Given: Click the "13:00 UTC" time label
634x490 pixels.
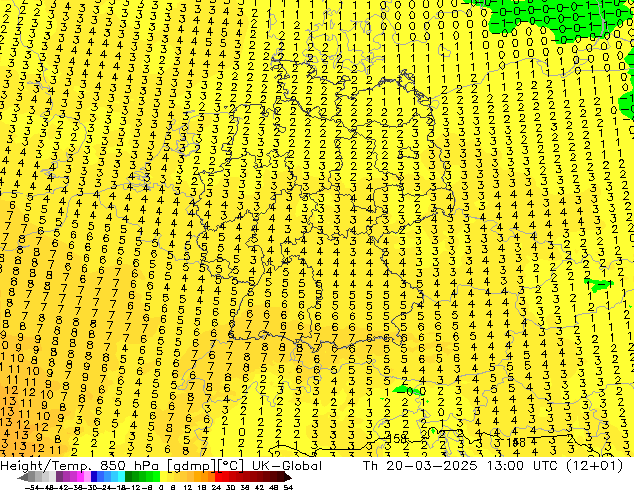Looking at the screenshot, I should pos(523,466).
